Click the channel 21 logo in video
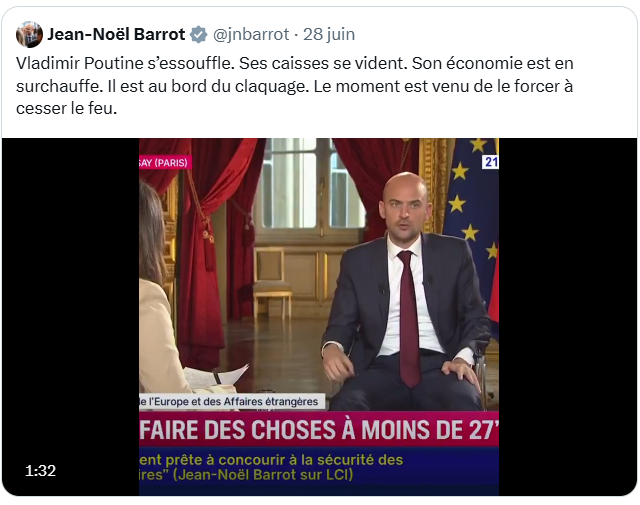 pyautogui.click(x=490, y=162)
